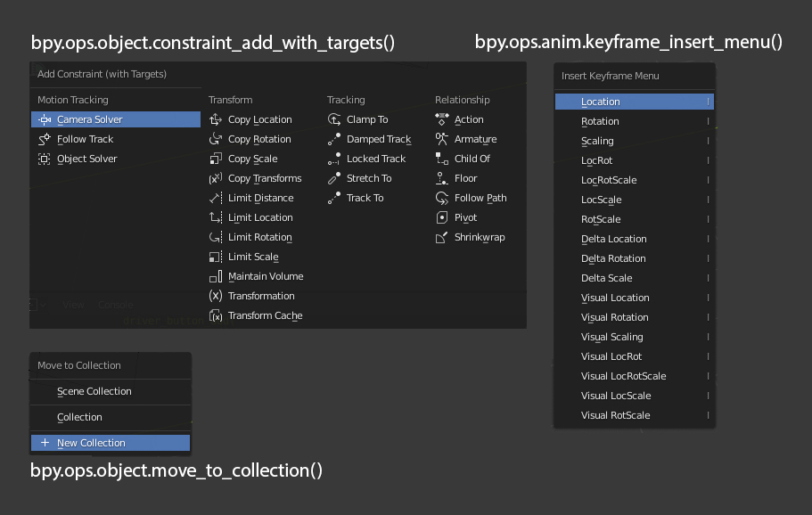
Task: Click the Copy Rotation icon
Action: 216,139
